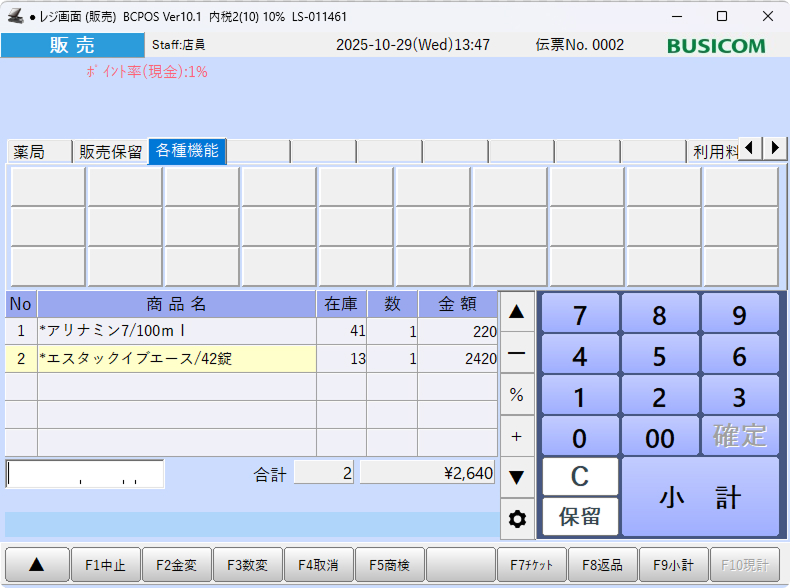Click the minus quantity button

(x=517, y=353)
